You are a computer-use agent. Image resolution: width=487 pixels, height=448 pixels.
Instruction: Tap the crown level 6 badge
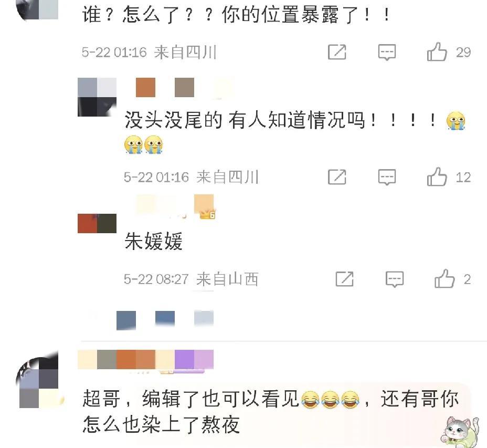pos(207,214)
